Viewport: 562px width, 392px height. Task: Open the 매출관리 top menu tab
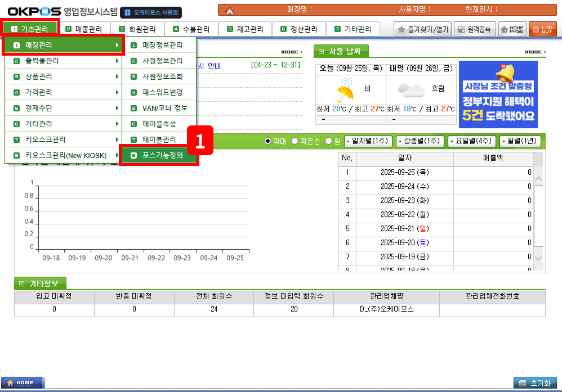83,29
